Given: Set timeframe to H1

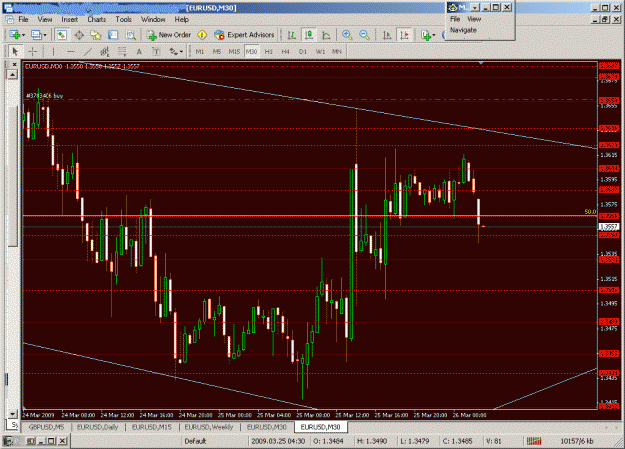Looking at the screenshot, I should tap(268, 52).
